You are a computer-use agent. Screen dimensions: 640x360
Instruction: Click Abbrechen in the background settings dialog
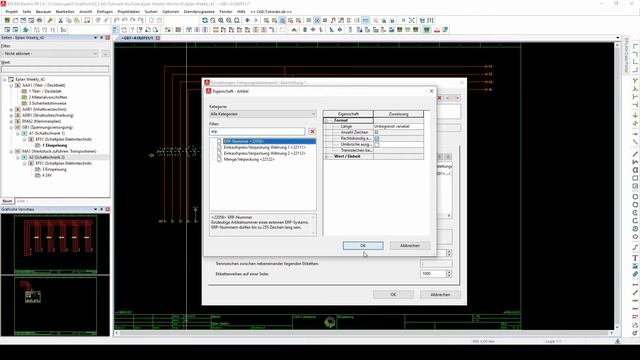440,294
